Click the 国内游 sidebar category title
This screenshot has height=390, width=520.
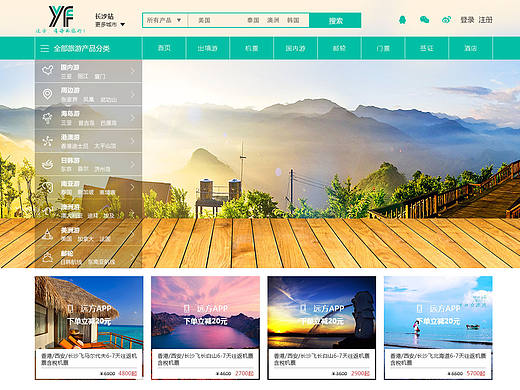(x=70, y=67)
